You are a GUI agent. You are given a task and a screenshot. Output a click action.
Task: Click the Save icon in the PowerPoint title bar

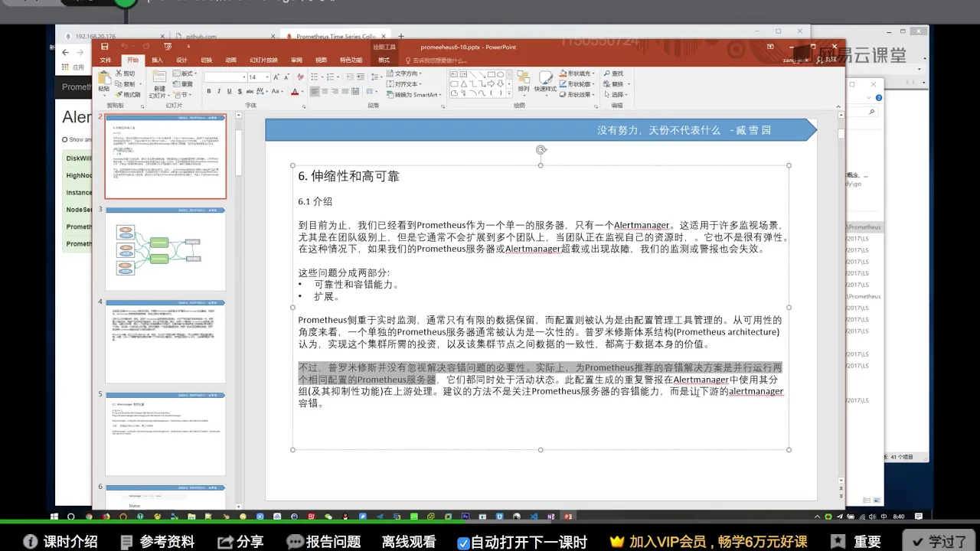(105, 47)
